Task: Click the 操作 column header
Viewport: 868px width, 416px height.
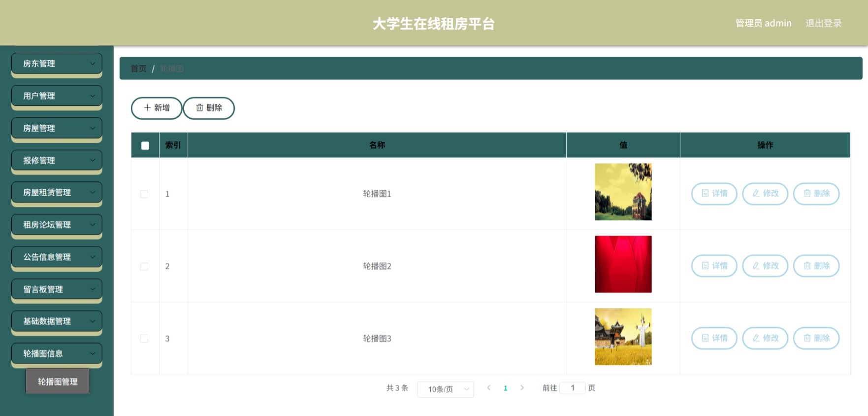Action: (765, 145)
